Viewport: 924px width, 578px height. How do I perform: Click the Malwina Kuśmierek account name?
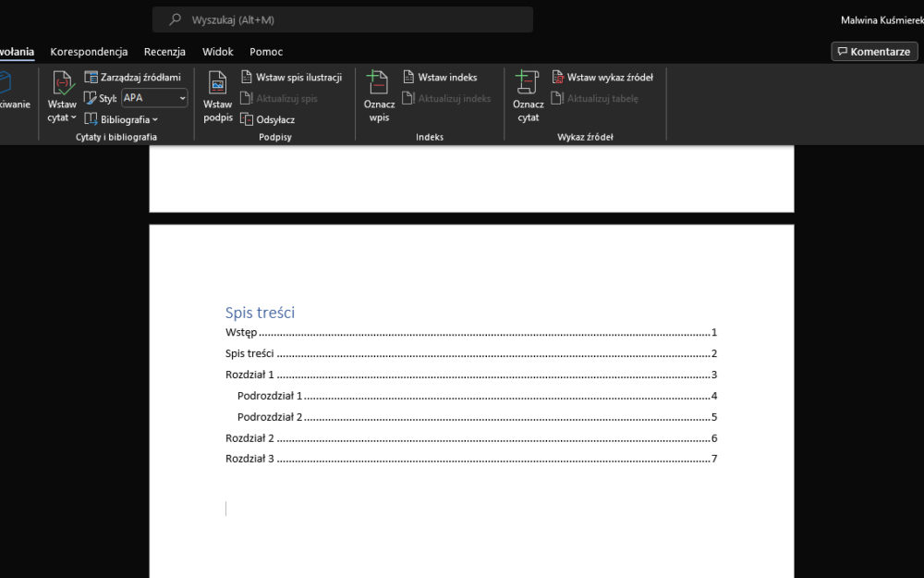pos(882,20)
